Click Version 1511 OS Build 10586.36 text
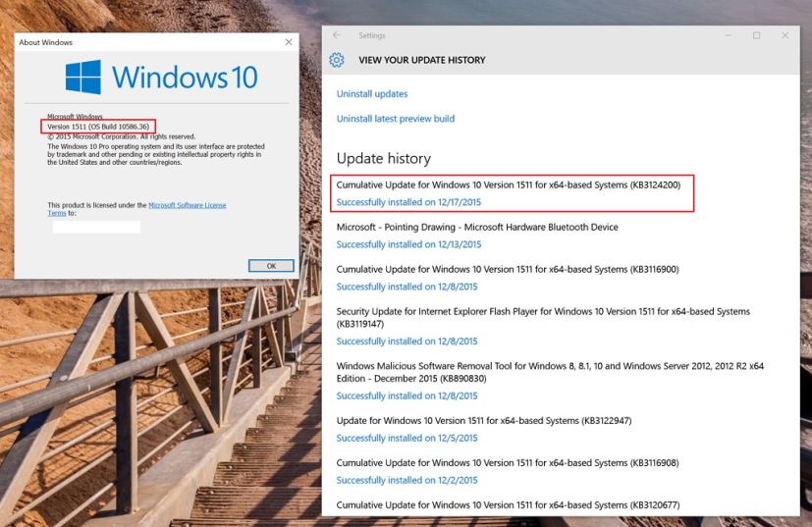Screen dimensions: 812x527 click(x=98, y=127)
